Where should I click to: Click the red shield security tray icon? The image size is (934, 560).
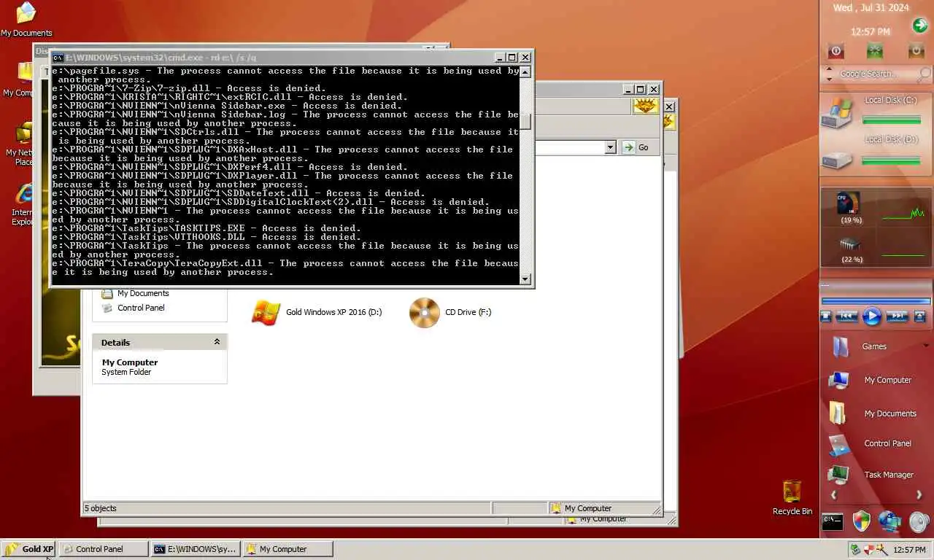[868, 550]
